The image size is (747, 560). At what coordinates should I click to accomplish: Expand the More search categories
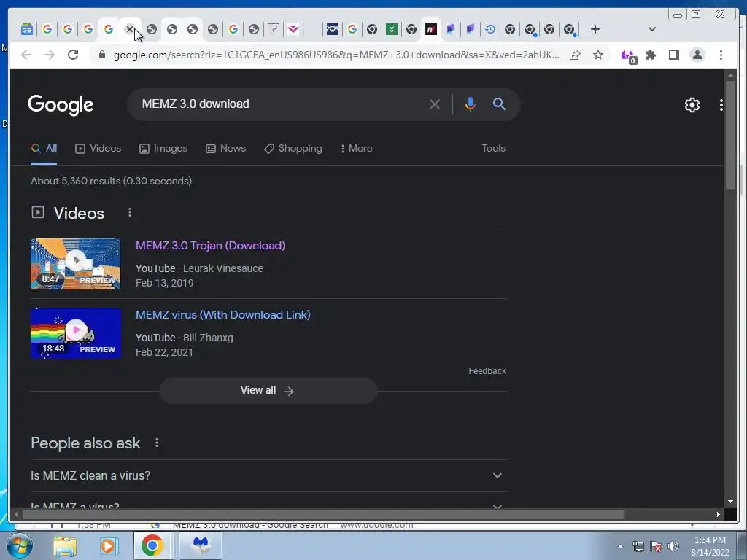point(356,149)
